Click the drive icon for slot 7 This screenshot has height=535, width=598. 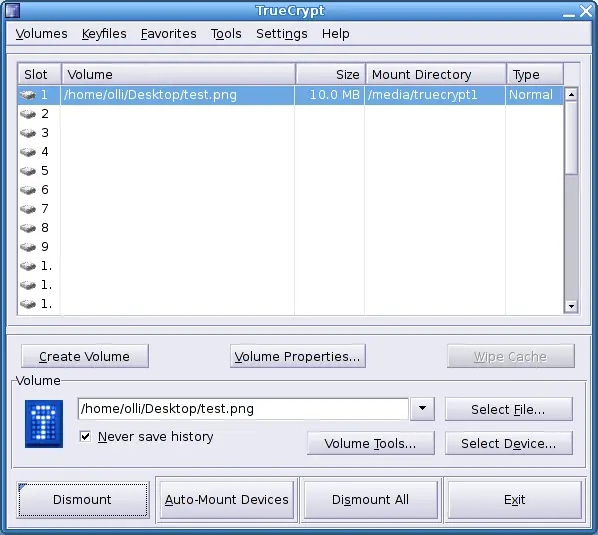coord(28,209)
